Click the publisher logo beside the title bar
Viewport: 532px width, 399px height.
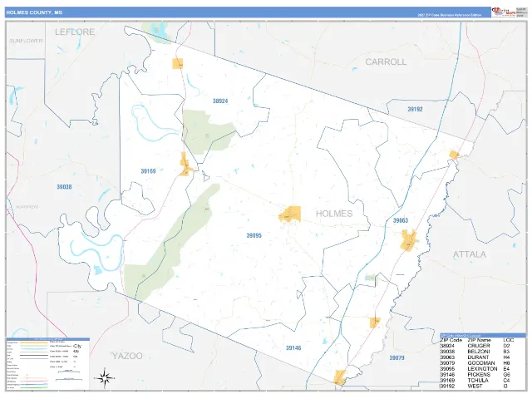tap(504, 12)
